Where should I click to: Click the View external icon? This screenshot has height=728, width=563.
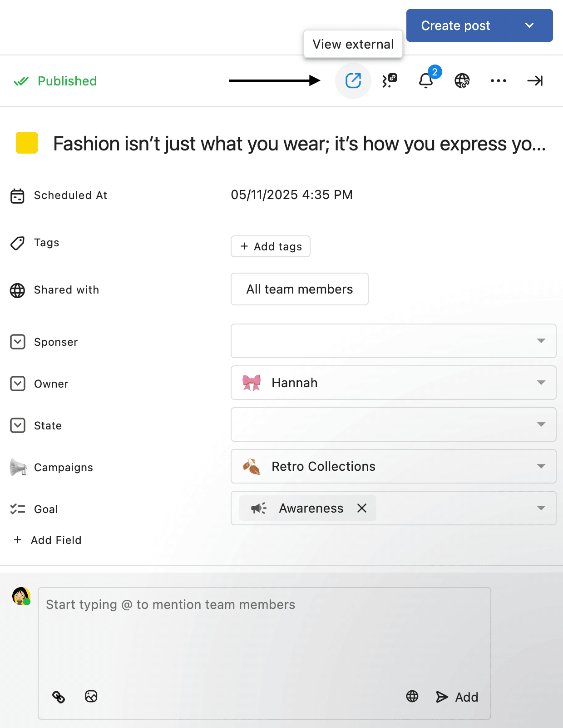(353, 81)
